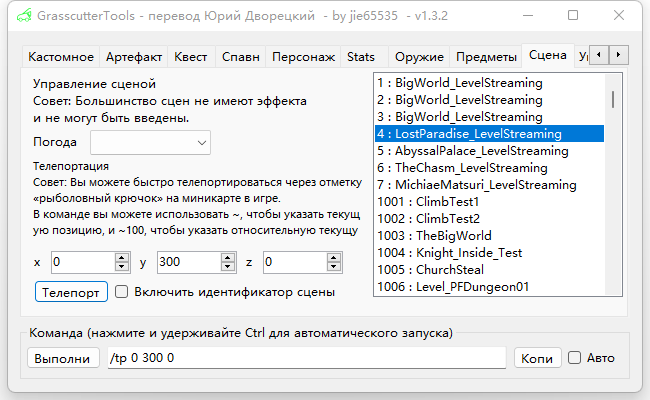Enable the scene identifier checkbox

coord(122,292)
